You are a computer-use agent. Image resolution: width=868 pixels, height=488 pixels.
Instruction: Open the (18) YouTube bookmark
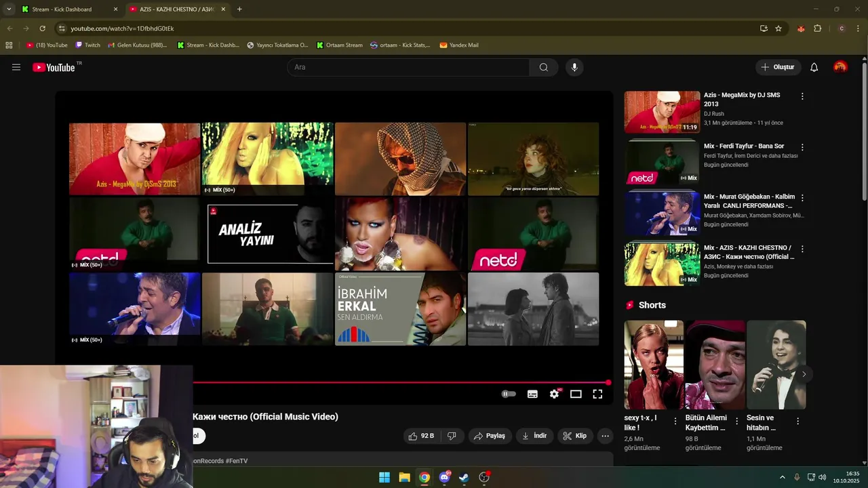pyautogui.click(x=47, y=45)
